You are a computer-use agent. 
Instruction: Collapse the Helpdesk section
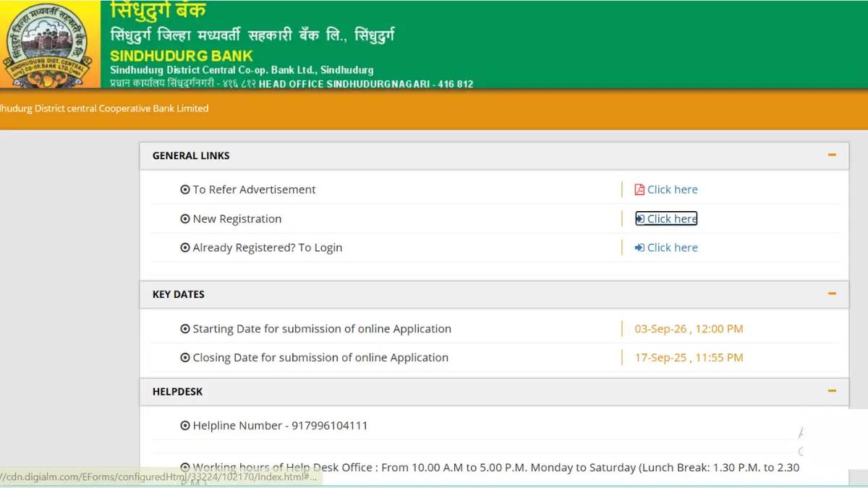tap(832, 390)
